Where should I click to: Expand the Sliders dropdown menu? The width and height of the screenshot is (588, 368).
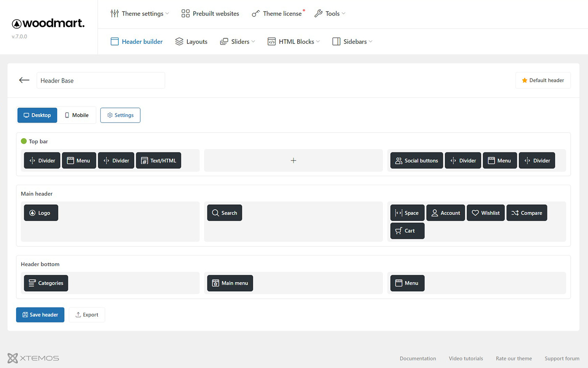click(x=238, y=42)
